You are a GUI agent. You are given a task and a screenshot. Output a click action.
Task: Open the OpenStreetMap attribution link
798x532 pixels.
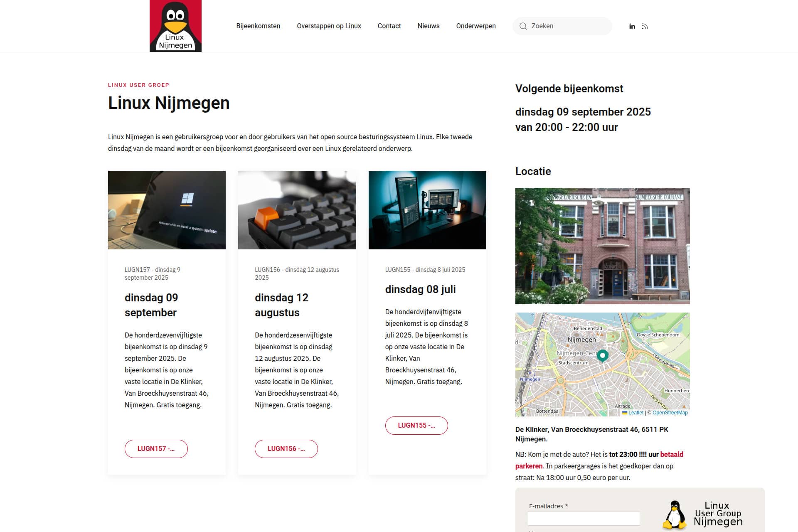coord(670,413)
